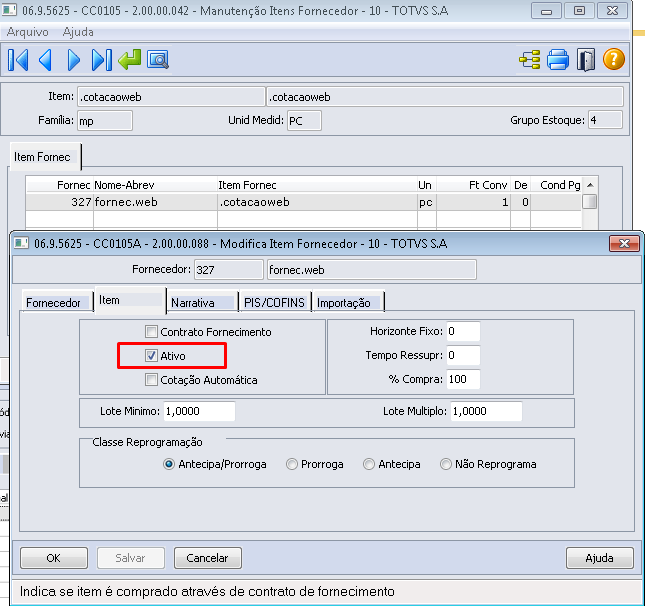Click the Lote Minimo input field

pos(199,411)
